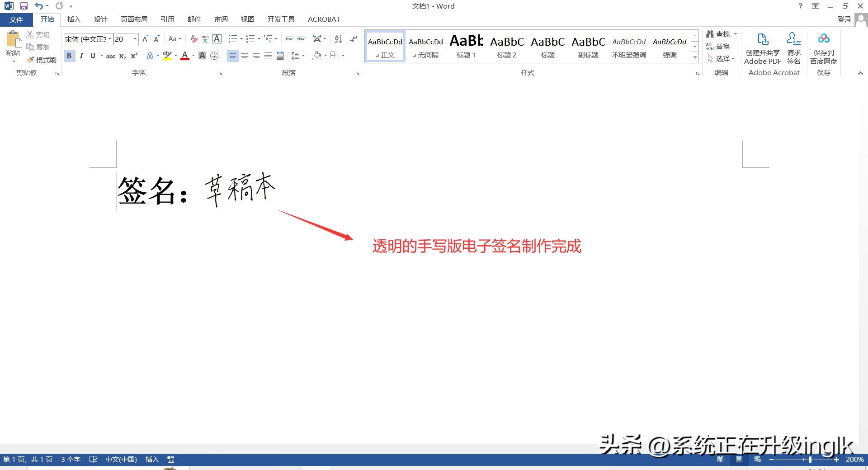
Task: Open phonetic guide (wén) icon
Action: pyautogui.click(x=205, y=39)
